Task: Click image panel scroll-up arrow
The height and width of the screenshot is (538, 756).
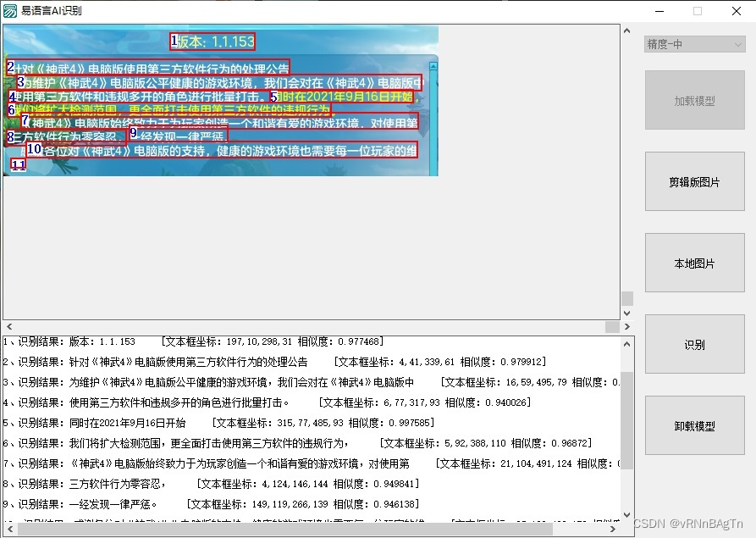Action: (x=626, y=31)
